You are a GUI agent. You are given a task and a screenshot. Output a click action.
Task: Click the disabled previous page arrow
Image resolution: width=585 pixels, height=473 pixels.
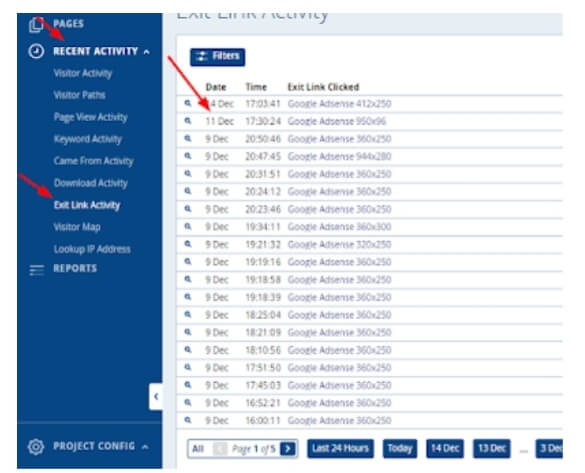tap(220, 449)
